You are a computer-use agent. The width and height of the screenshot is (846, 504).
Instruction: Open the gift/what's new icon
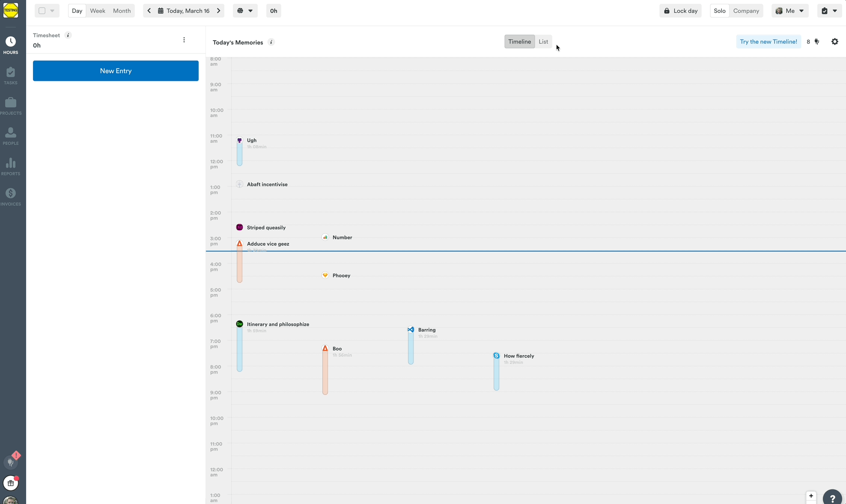pos(11,483)
